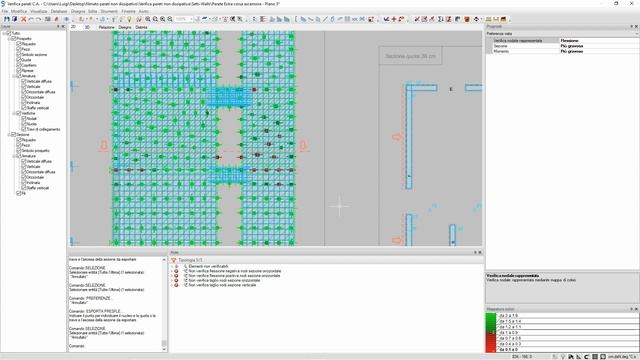Collapse the Armatura node under Sezione
The image size is (640, 360).
click(14, 156)
